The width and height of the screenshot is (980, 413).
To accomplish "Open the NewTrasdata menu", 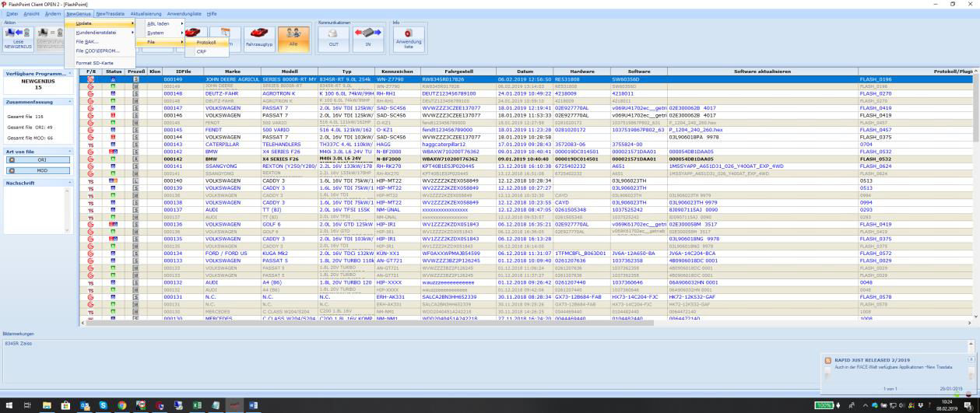I will pos(111,14).
